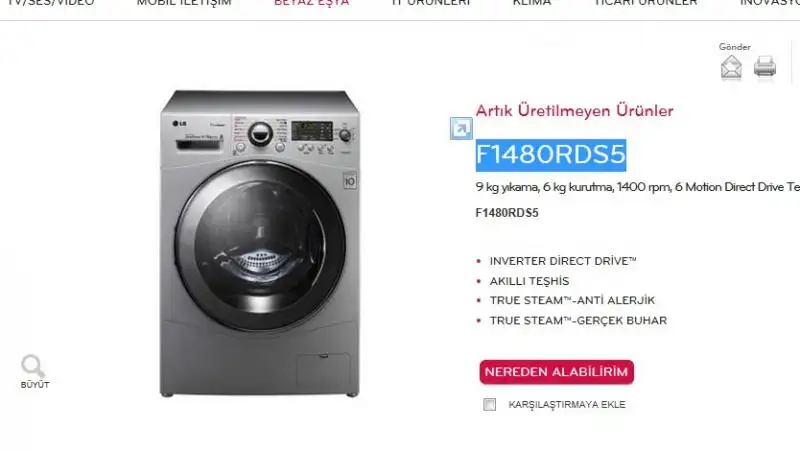The width and height of the screenshot is (800, 451).
Task: Click the KARŞILAŞTIRMAYA EKLE label text
Action: 567,405
